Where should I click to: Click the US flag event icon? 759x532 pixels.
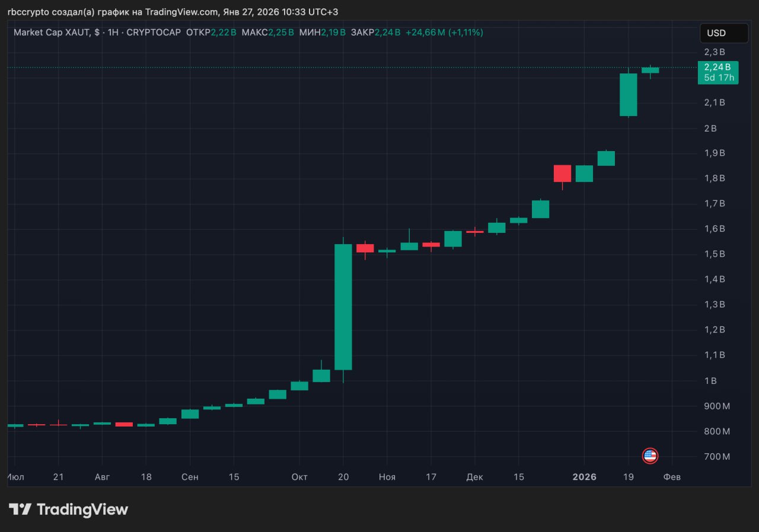(x=650, y=456)
